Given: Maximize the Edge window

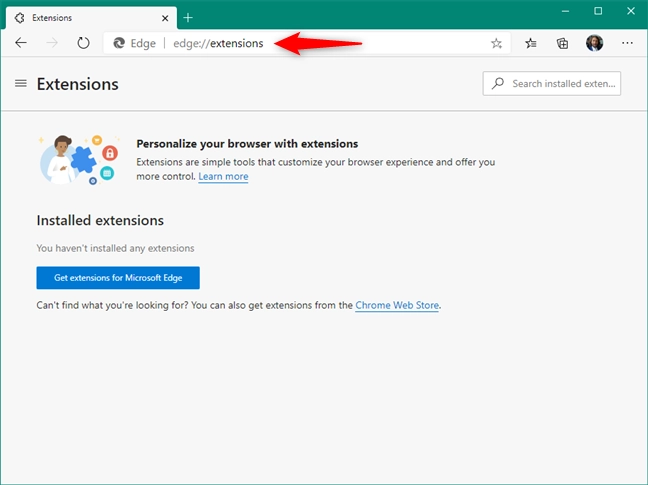Looking at the screenshot, I should 598,11.
